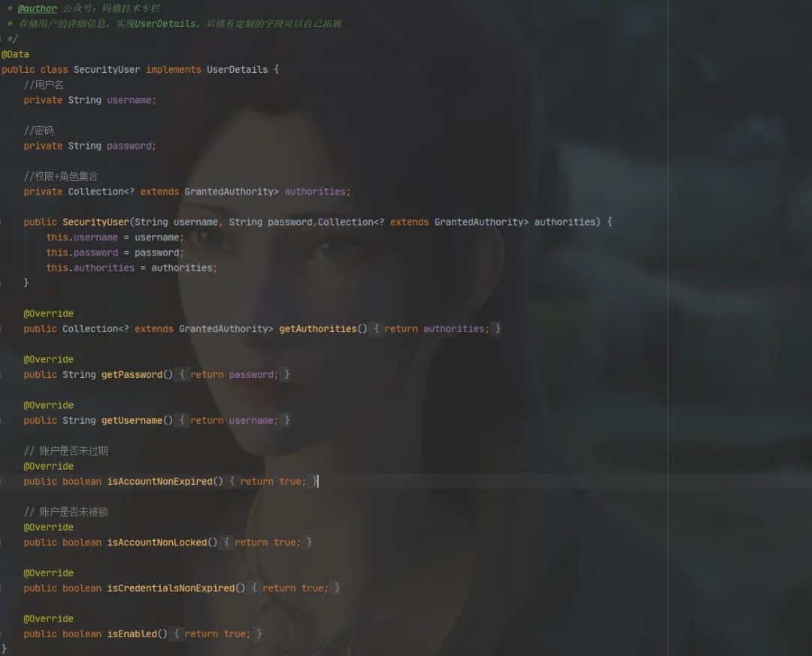812x656 pixels.
Task: Click @Override above isEnabled method
Action: (49, 618)
